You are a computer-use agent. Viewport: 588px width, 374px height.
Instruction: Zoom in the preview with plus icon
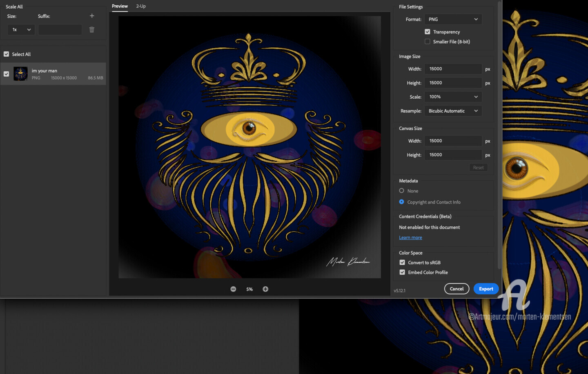(265, 289)
